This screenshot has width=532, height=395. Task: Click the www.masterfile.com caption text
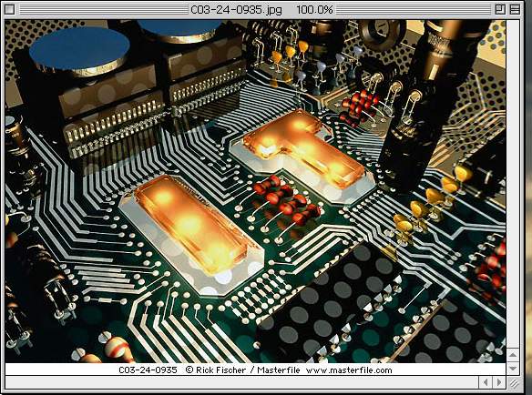349,370
